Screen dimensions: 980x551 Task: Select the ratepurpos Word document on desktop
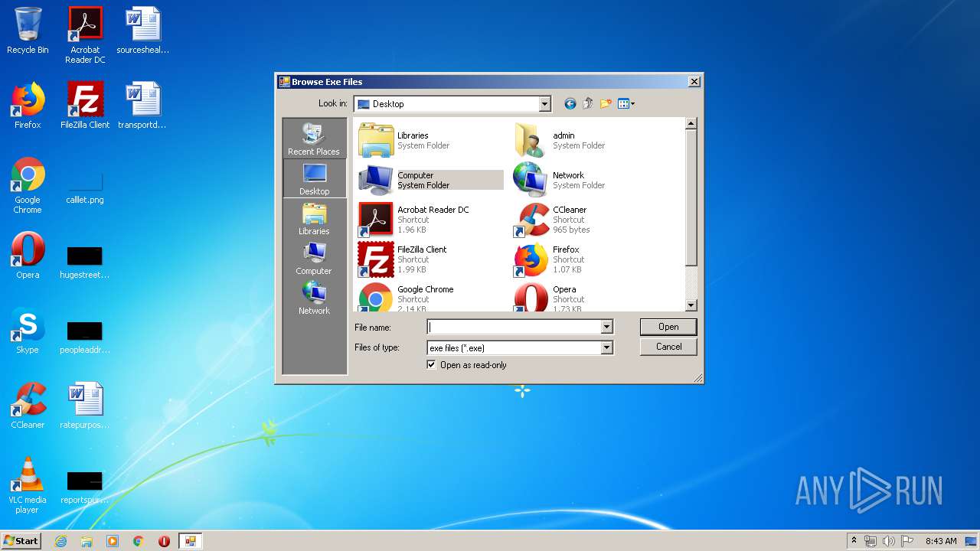pos(85,406)
